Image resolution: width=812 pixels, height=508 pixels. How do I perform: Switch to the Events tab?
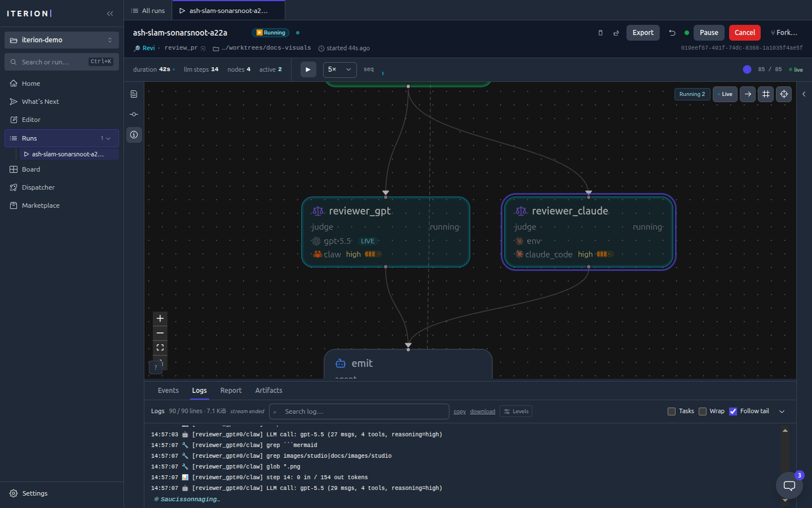168,391
